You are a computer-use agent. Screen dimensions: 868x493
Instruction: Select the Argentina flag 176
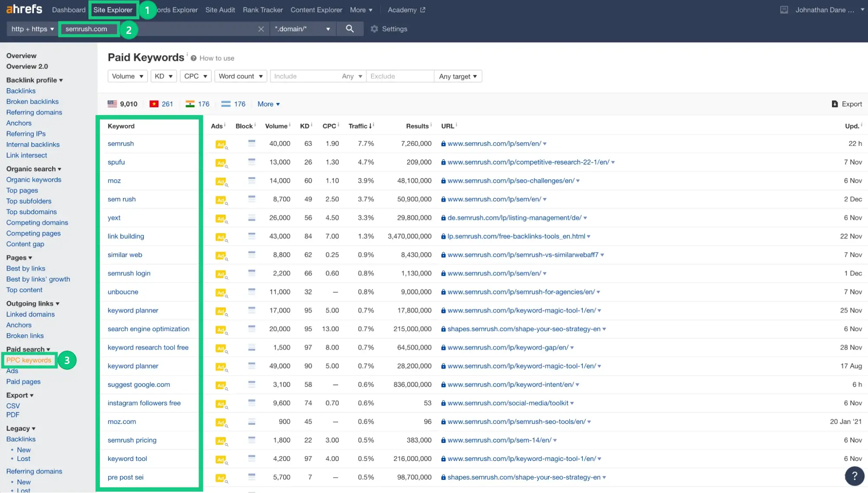[x=233, y=104]
